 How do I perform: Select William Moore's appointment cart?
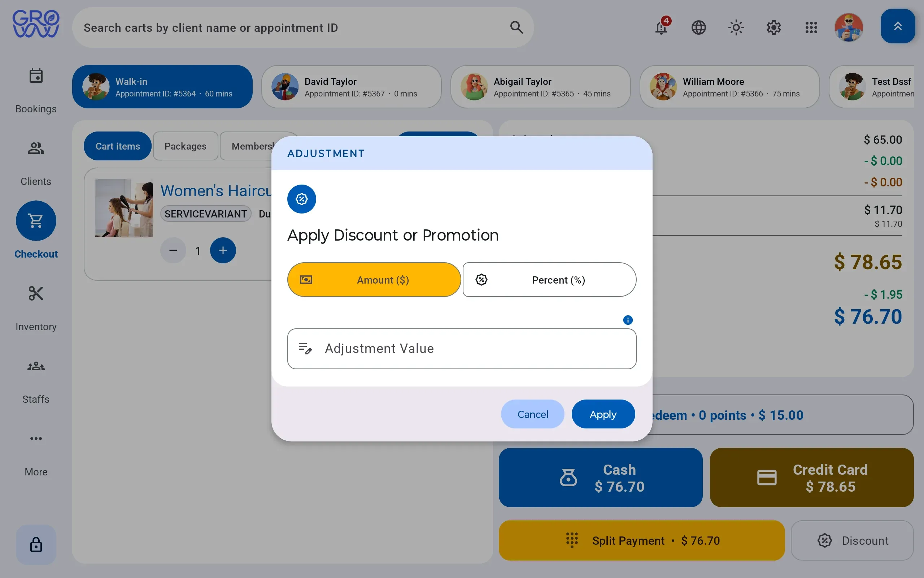coord(729,87)
